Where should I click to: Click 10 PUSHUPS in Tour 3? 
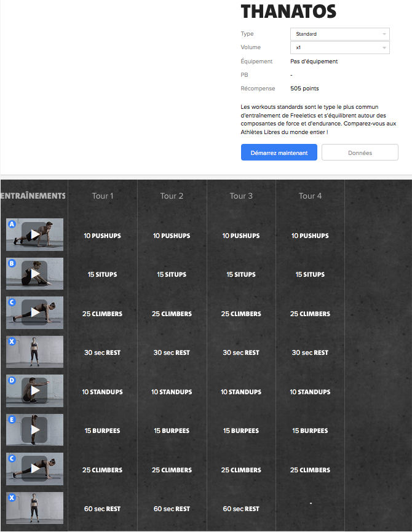coord(241,236)
